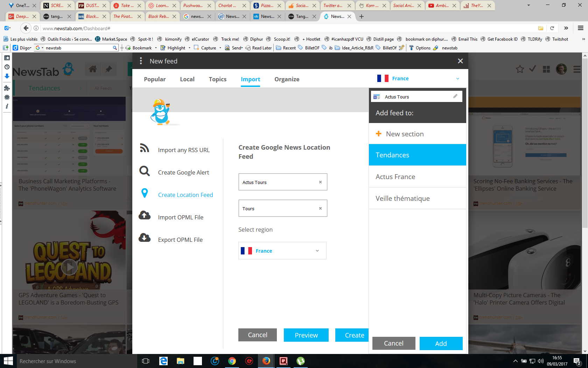Click the Diigo search box containing newstab

pos(76,48)
